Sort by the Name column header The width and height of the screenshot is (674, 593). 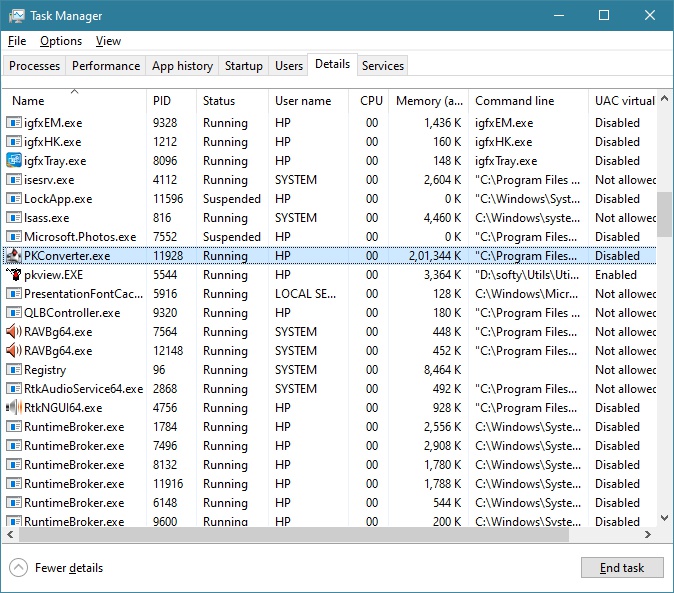[28, 101]
